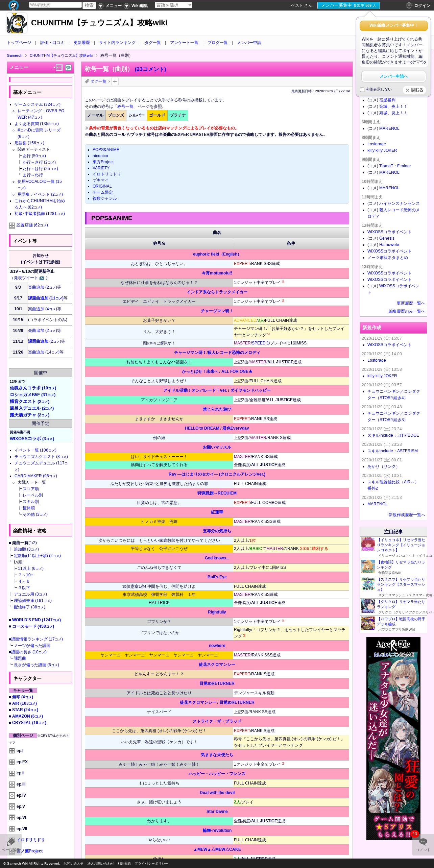The image size is (434, 868).
Task: Open 更新履歴 in the nav bar
Action: (x=81, y=43)
